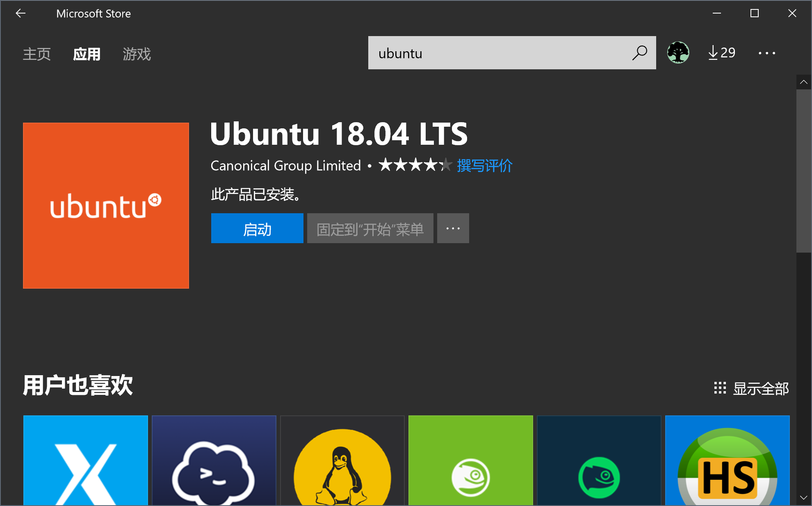
Task: Open the Tux penguin app tile
Action: tap(342, 460)
